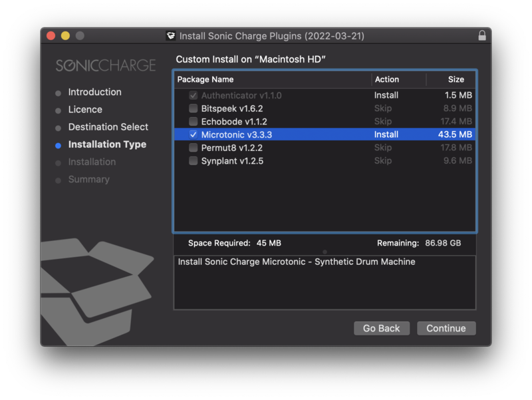The image size is (532, 400).
Task: Click the Sonic Charge logo
Action: coord(106,65)
